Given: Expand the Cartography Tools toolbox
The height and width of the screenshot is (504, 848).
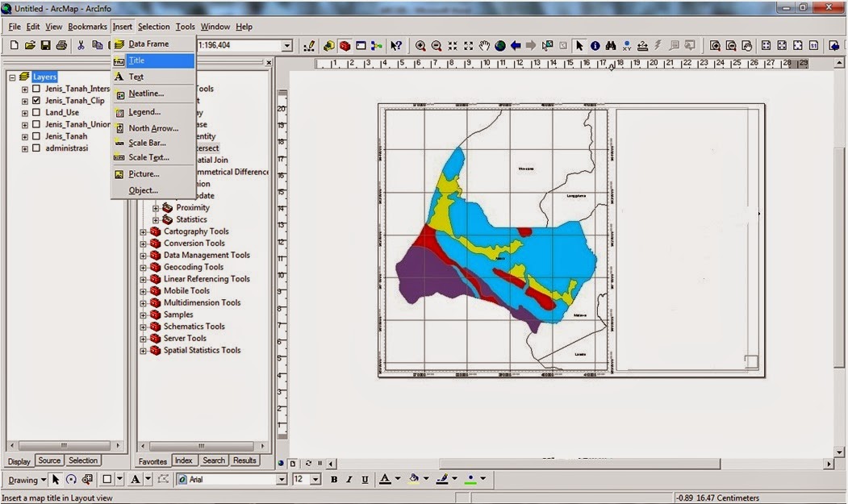Looking at the screenshot, I should (143, 231).
